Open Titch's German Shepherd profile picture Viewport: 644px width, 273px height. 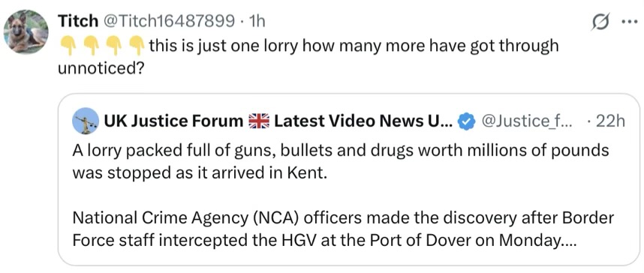(26, 31)
